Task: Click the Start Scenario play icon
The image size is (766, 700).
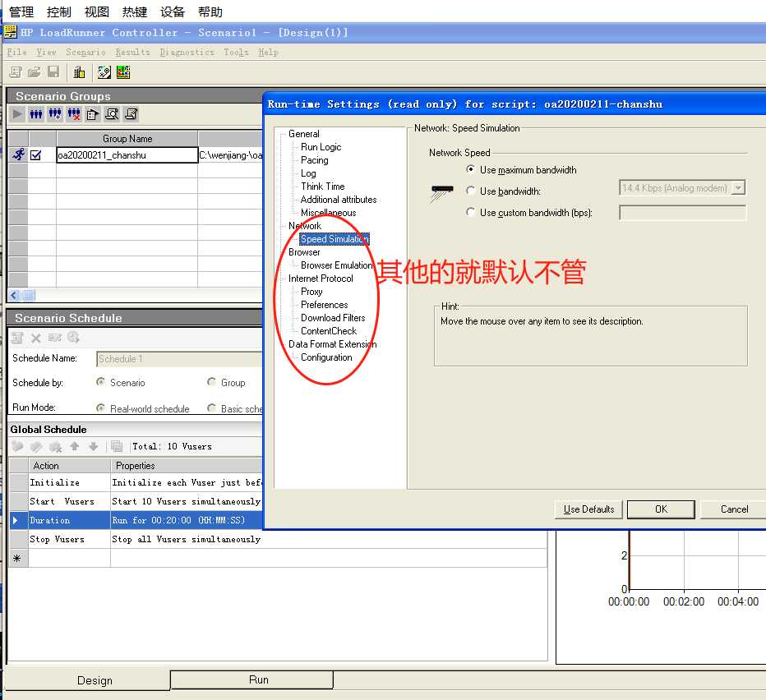Action: pos(17,114)
